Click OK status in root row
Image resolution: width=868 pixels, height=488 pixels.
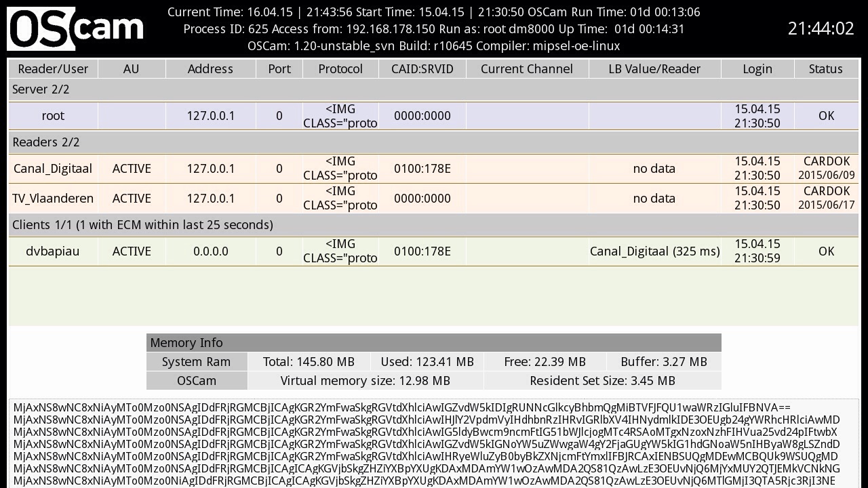pyautogui.click(x=826, y=116)
